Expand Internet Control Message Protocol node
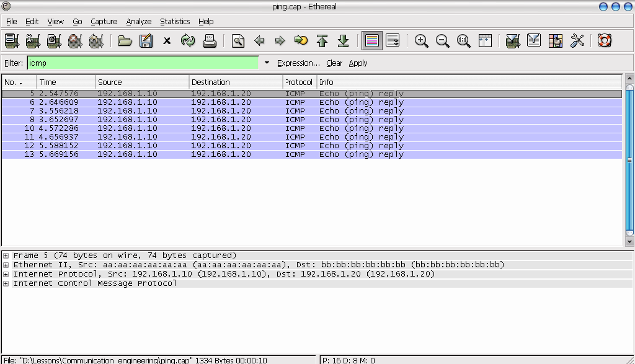This screenshot has height=364, width=635. (x=6, y=283)
